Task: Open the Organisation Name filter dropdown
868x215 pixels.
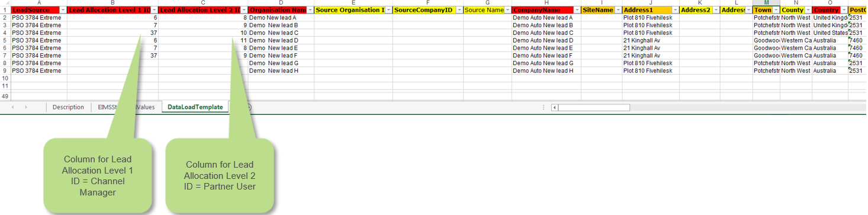Action: [310, 11]
